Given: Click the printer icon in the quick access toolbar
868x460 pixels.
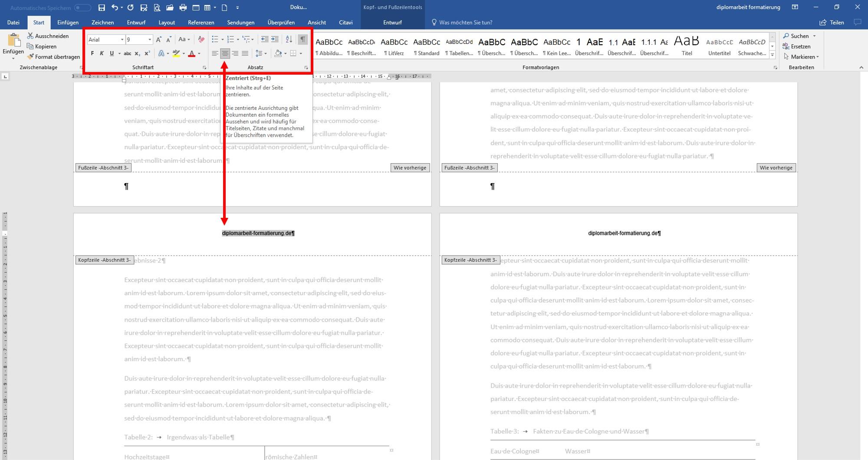Looking at the screenshot, I should pos(183,7).
